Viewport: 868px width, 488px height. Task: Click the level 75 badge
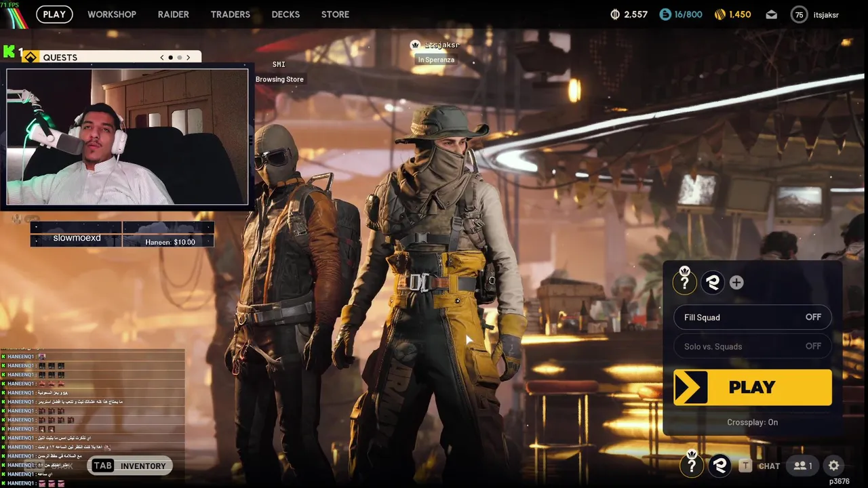click(799, 14)
